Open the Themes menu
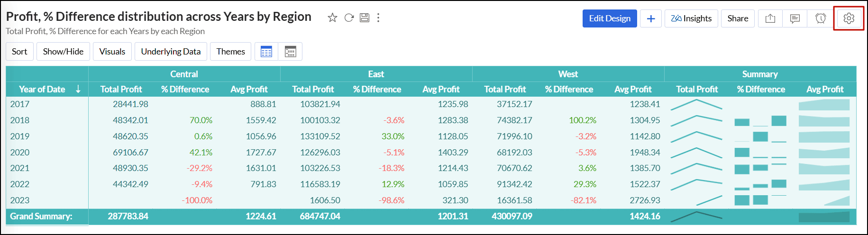 click(231, 52)
